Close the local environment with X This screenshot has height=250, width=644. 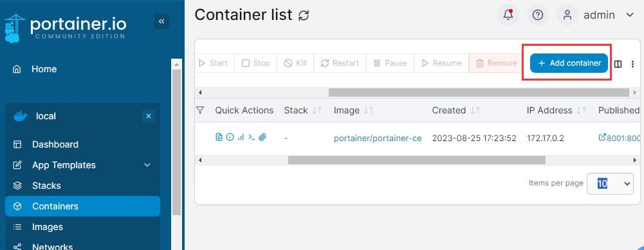148,117
